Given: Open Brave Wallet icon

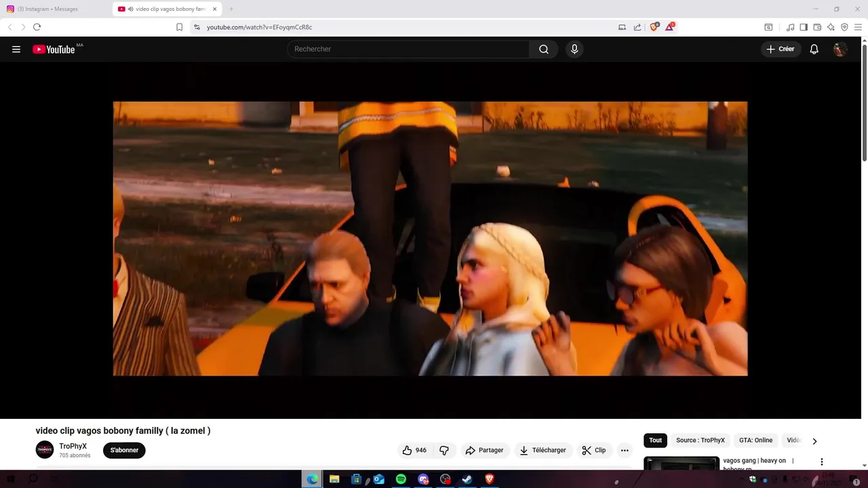Looking at the screenshot, I should (817, 27).
